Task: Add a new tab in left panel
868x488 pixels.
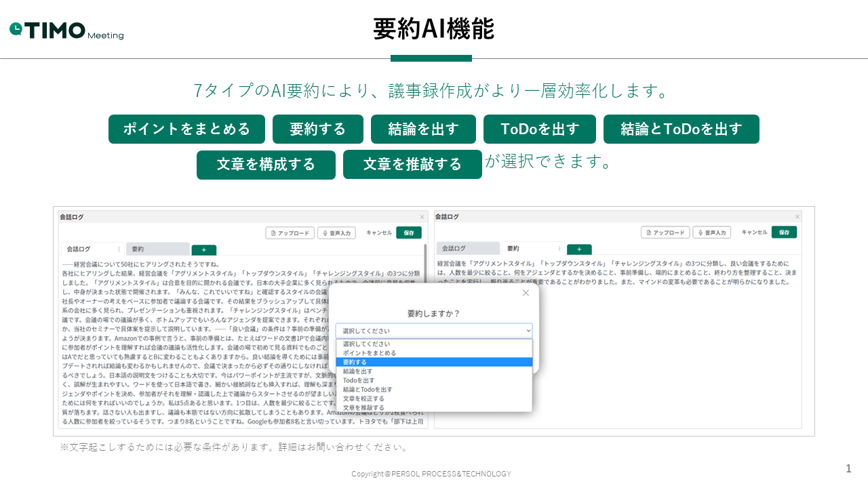Action: (204, 250)
